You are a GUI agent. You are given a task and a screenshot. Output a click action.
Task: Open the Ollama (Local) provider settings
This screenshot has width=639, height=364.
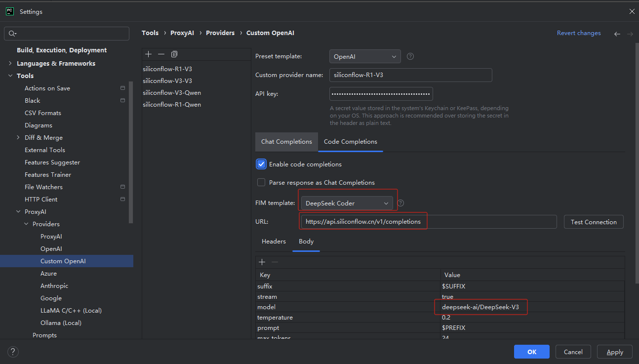[x=61, y=323]
